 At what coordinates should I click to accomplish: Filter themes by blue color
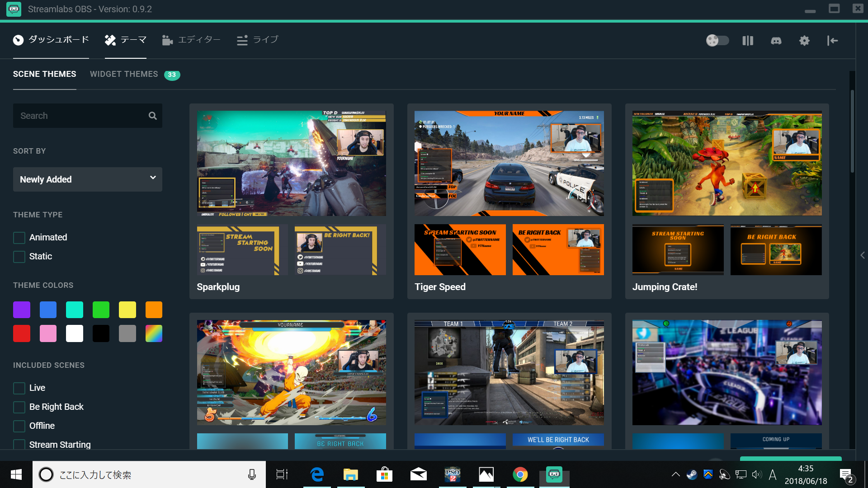[x=48, y=310]
